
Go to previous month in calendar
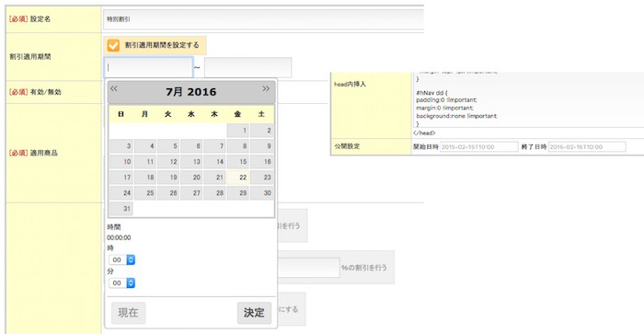click(114, 88)
